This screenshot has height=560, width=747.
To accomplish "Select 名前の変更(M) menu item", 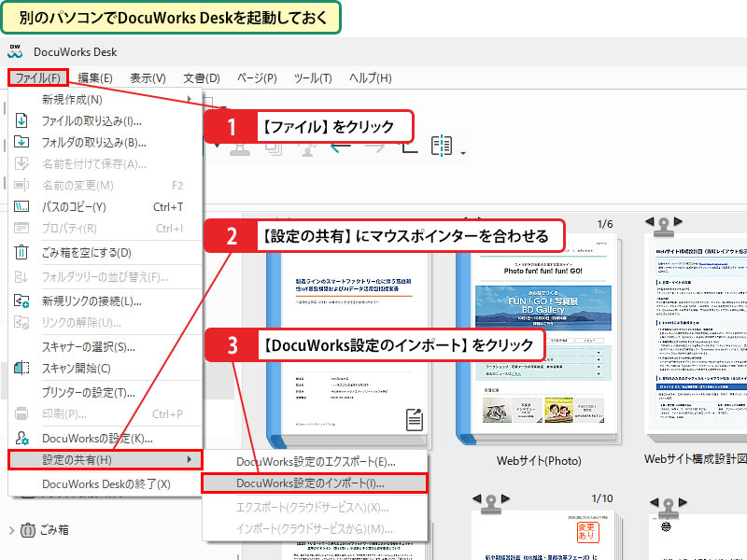I will pos(106,185).
